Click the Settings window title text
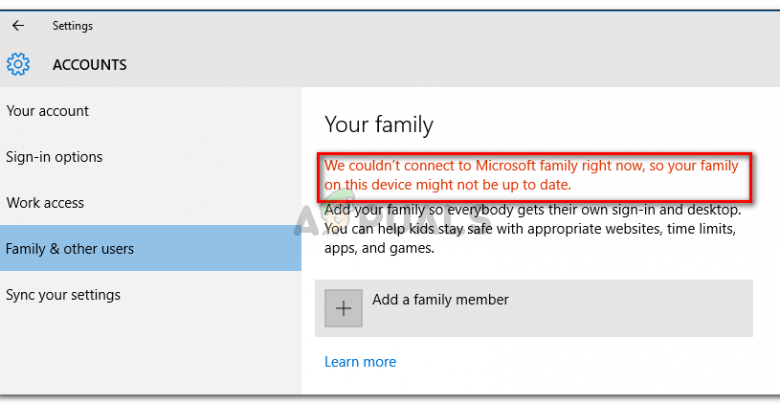 [x=73, y=26]
